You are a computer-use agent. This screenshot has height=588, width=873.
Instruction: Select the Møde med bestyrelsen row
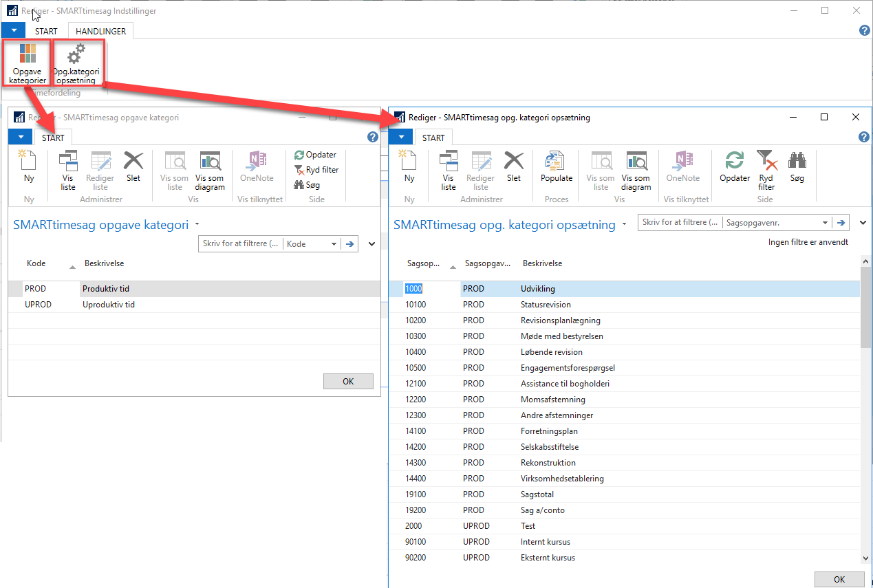click(x=625, y=336)
